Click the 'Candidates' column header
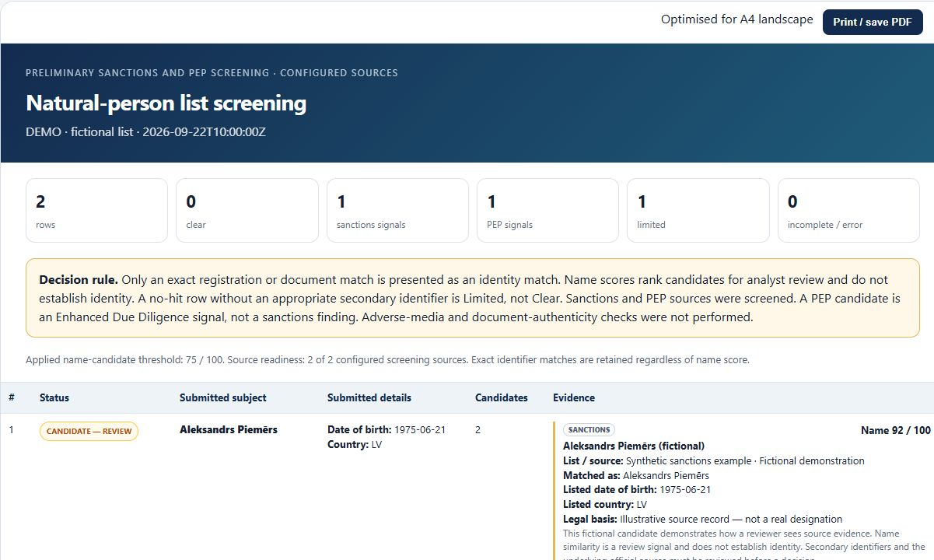The height and width of the screenshot is (560, 934). click(502, 397)
